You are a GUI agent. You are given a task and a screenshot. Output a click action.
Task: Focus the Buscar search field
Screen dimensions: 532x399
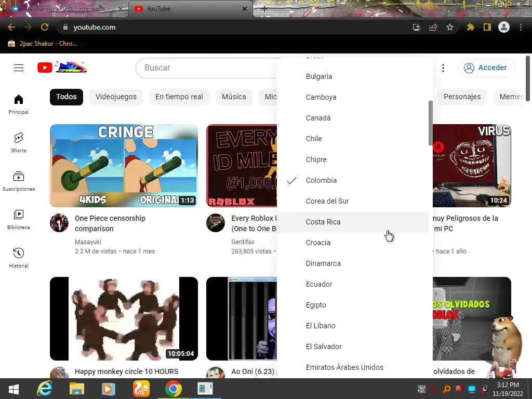pos(207,68)
